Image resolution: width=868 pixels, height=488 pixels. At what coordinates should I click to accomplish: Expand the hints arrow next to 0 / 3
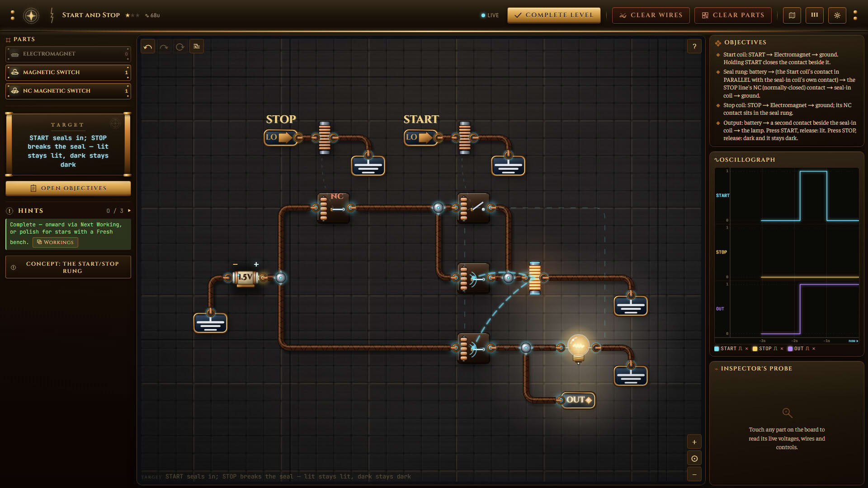(129, 211)
